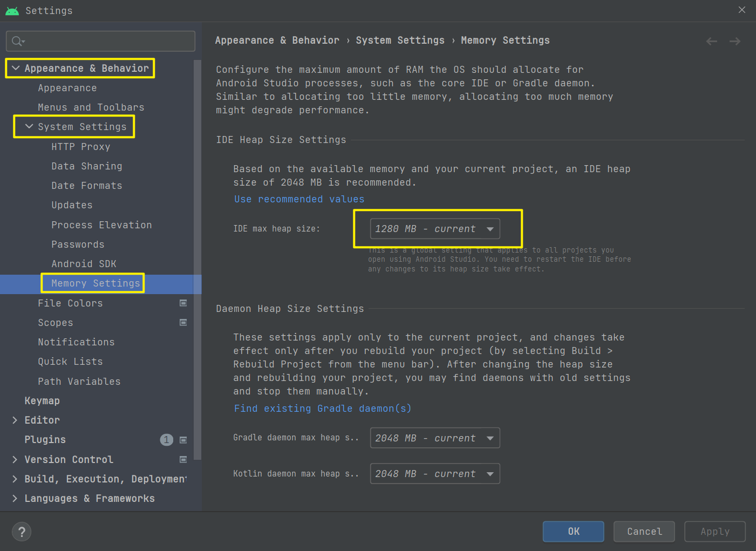This screenshot has width=756, height=551.
Task: Click the Apply button
Action: pos(715,532)
